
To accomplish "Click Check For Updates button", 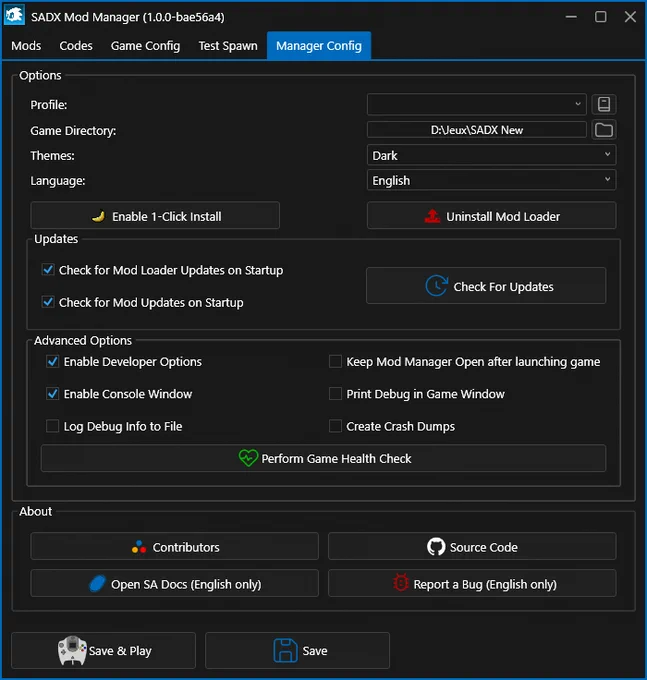I will 486,286.
